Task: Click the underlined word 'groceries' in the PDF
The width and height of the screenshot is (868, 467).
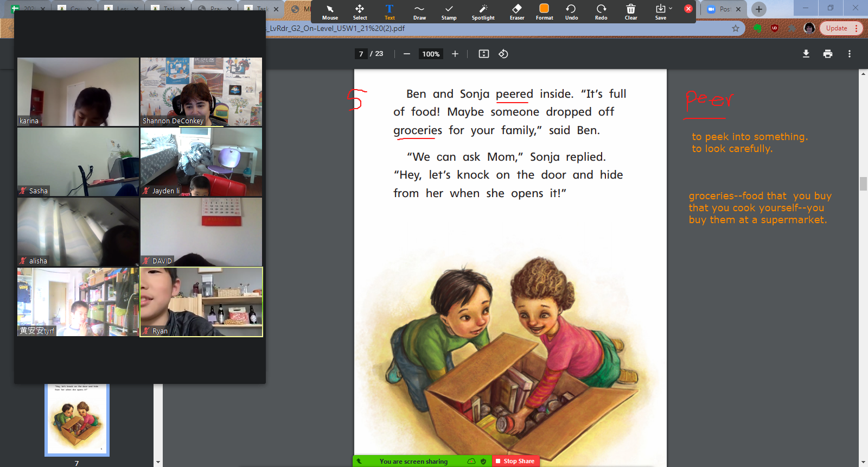Action: pos(418,130)
